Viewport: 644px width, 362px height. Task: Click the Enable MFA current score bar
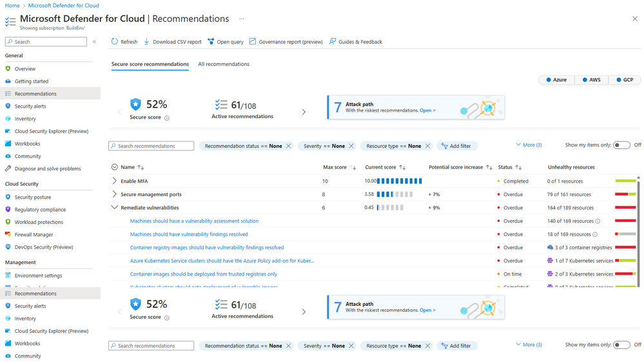[x=399, y=181]
